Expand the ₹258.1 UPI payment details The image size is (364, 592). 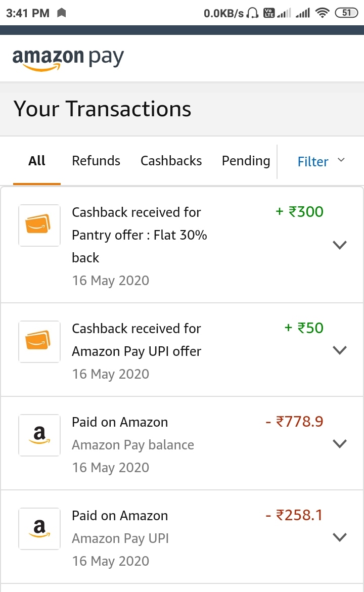click(340, 537)
